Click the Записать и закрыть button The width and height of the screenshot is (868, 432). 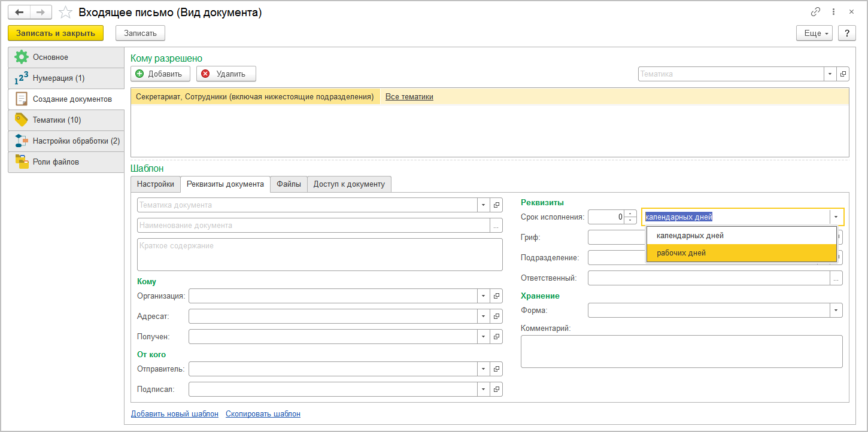pyautogui.click(x=56, y=33)
